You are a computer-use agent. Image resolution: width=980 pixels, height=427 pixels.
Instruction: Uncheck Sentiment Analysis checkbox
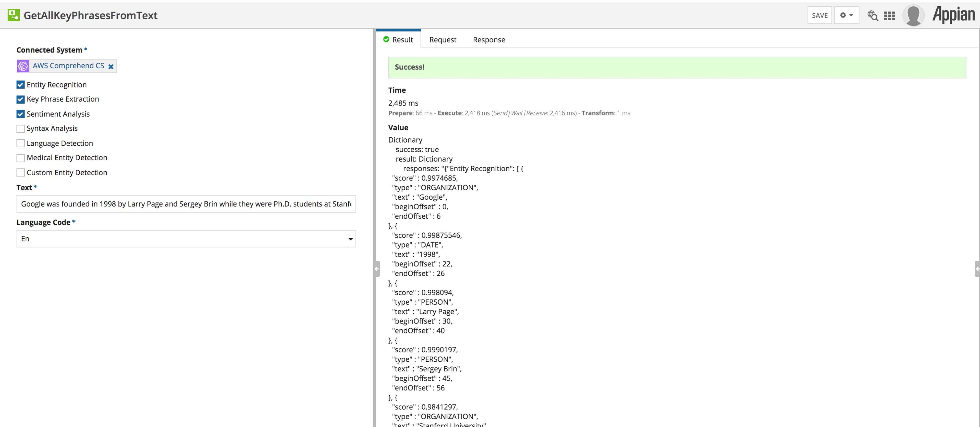pos(20,114)
